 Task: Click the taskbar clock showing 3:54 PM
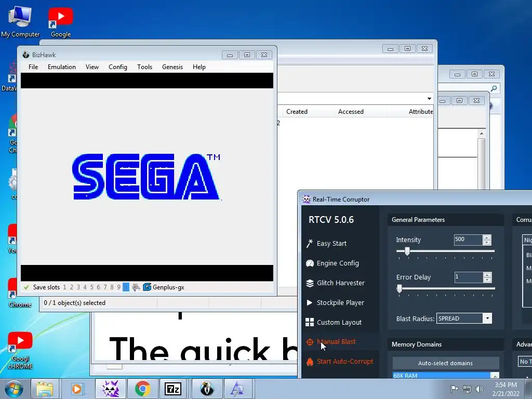tap(506, 389)
